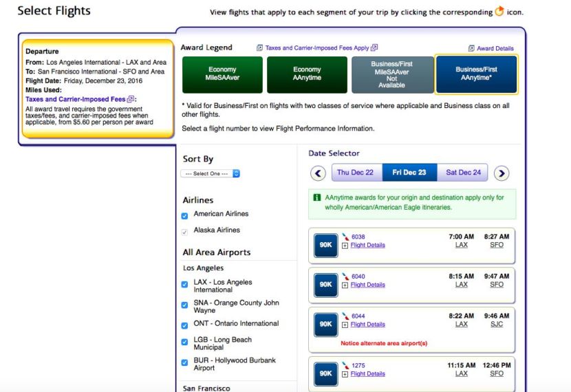This screenshot has height=392, width=571.
Task: Click the orange segment icon in header instruction
Action: (499, 11)
